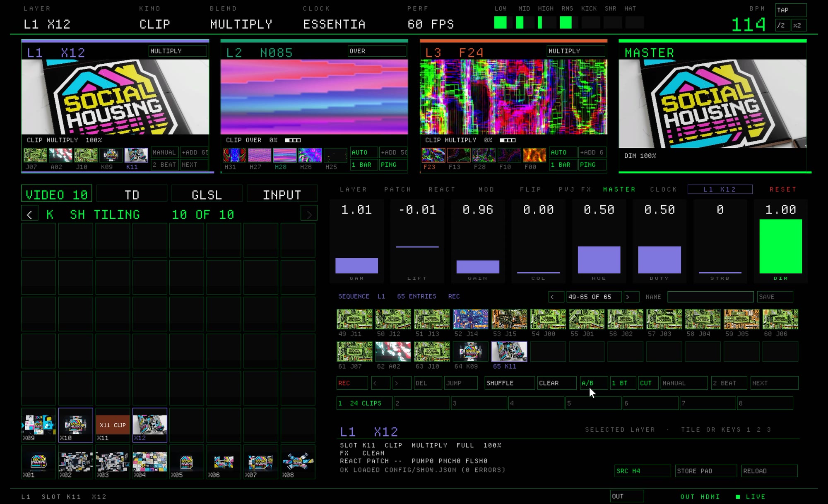
Task: Go to previous clip bank arrow
Action: click(x=29, y=214)
